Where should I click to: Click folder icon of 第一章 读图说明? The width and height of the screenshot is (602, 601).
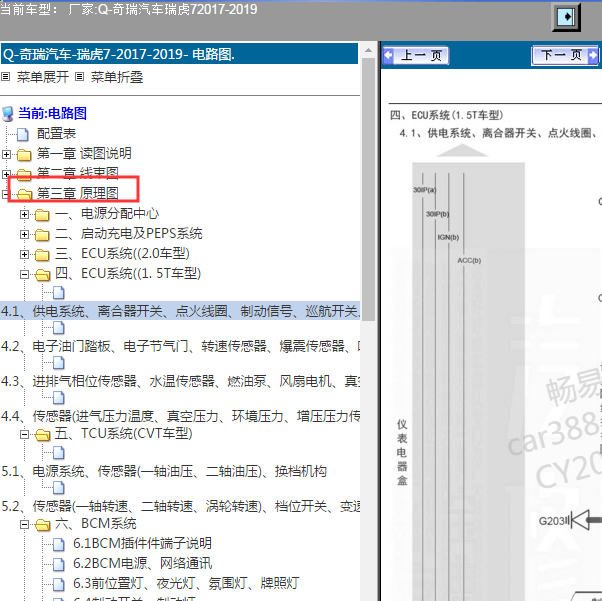click(x=24, y=154)
